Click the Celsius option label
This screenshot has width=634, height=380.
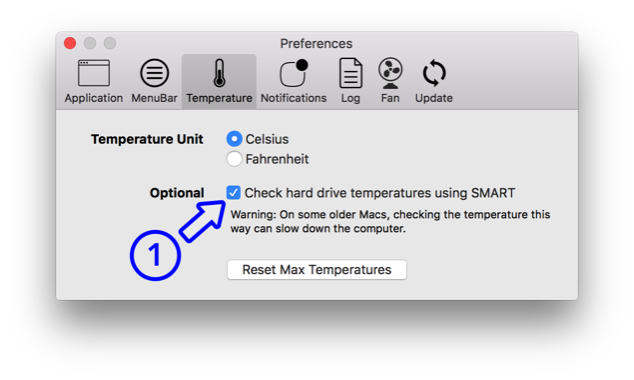point(267,139)
